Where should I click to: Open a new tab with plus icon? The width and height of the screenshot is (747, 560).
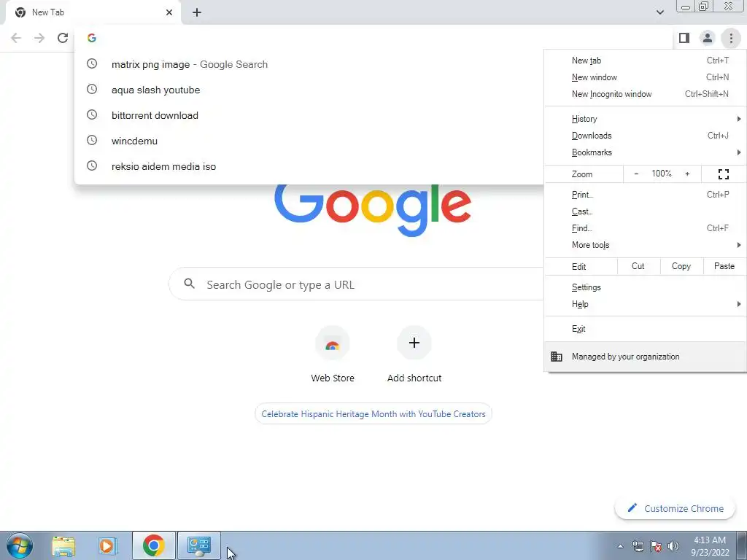(x=197, y=12)
